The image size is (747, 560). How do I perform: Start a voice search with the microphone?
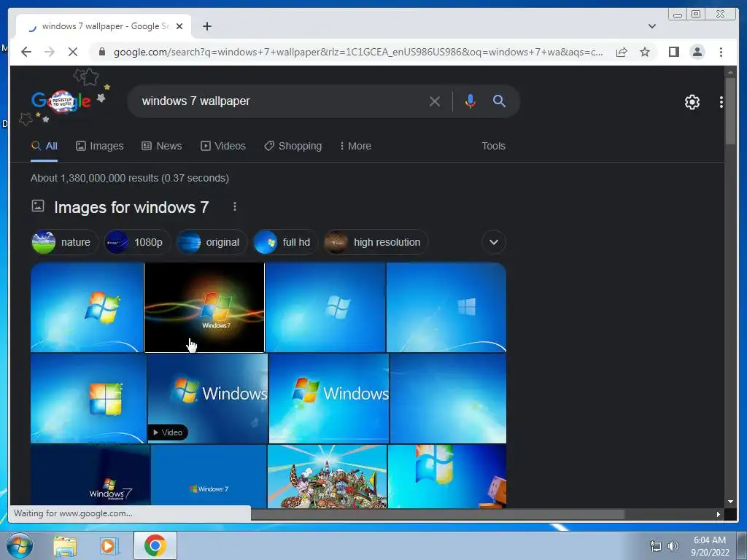[471, 101]
